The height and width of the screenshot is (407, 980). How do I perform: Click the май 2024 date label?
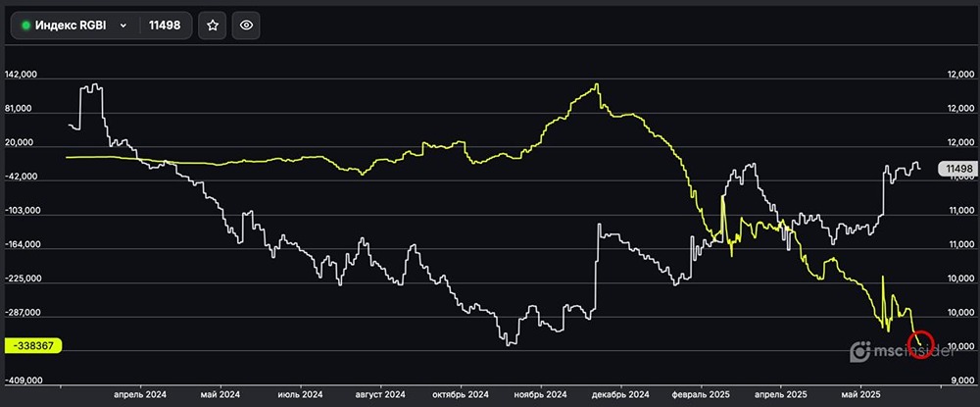(220, 395)
